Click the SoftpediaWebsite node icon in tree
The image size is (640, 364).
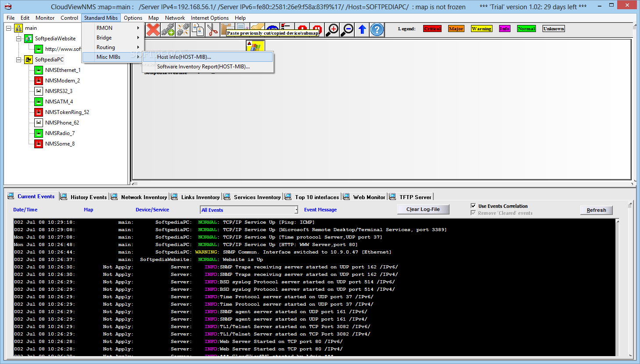pyautogui.click(x=29, y=39)
